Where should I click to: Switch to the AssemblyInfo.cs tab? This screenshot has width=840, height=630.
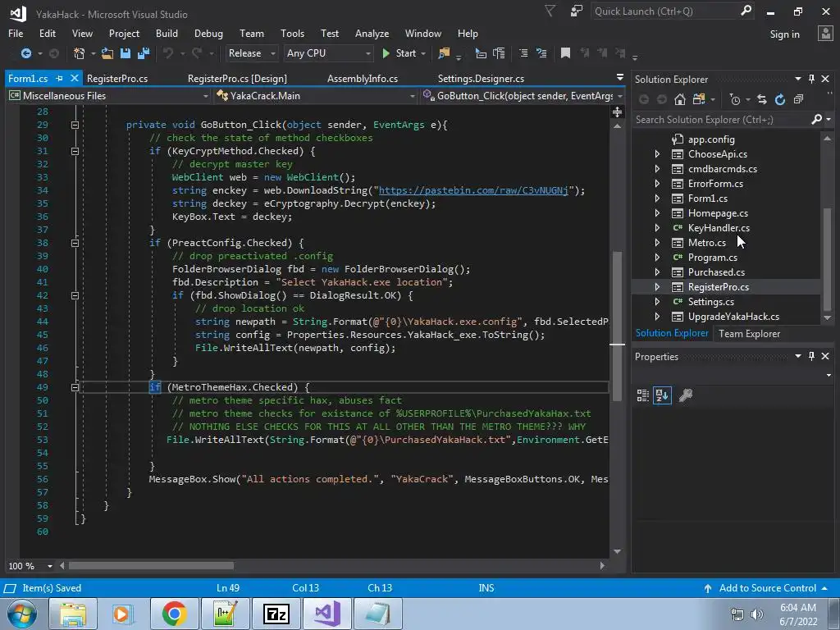pos(362,78)
